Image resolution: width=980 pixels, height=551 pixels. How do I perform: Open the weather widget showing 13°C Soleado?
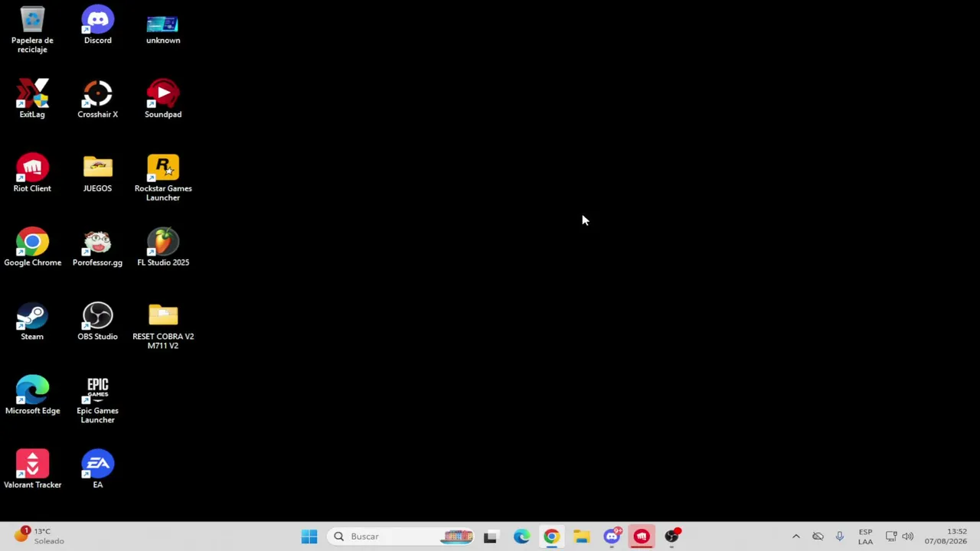(38, 536)
